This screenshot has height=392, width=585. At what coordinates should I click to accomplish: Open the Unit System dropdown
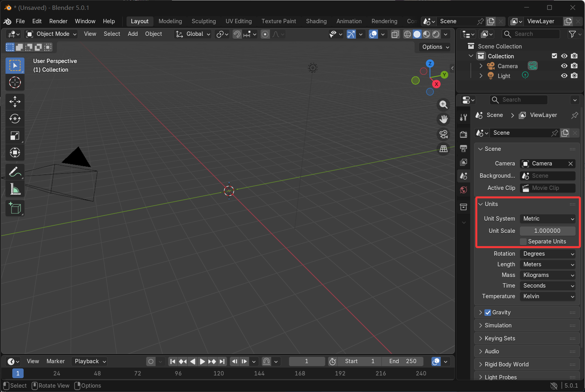tap(548, 219)
